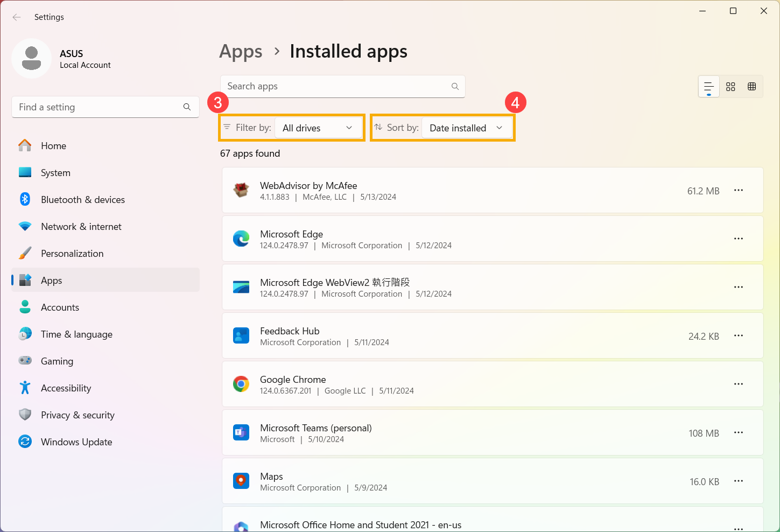The height and width of the screenshot is (532, 780).
Task: Click the Feedback Hub app name
Action: pyautogui.click(x=290, y=331)
